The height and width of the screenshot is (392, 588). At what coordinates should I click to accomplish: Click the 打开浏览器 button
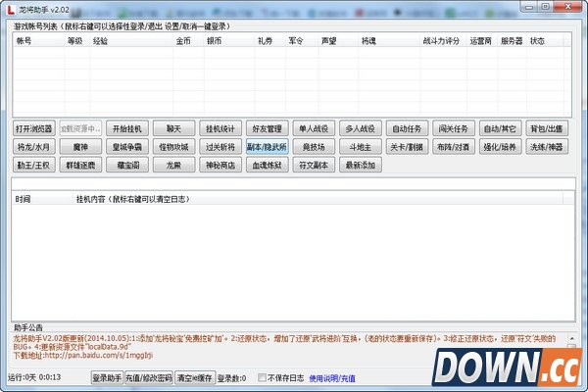pos(34,128)
